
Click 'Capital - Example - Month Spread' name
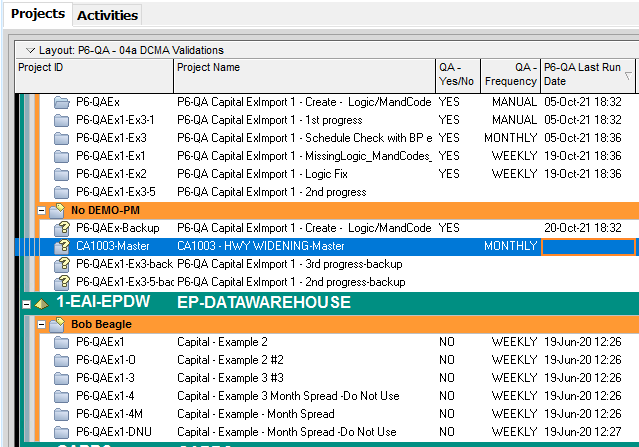coord(256,414)
